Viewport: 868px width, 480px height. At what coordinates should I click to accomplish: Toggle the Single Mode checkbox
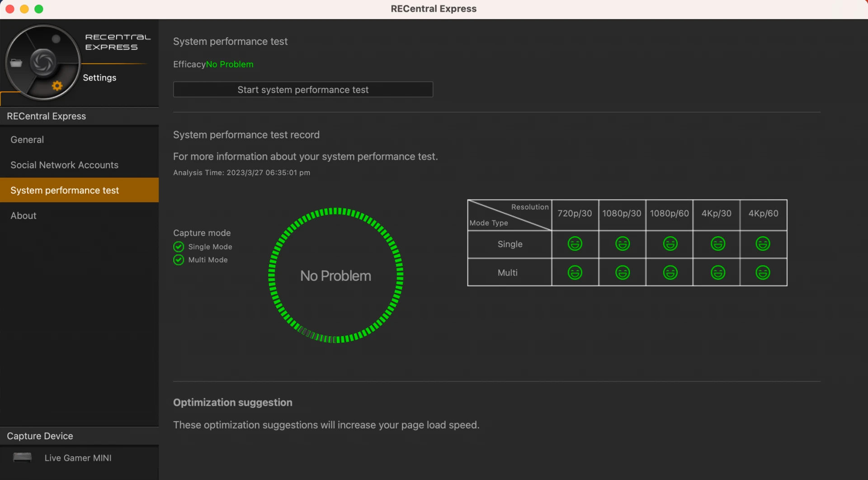[x=179, y=247]
